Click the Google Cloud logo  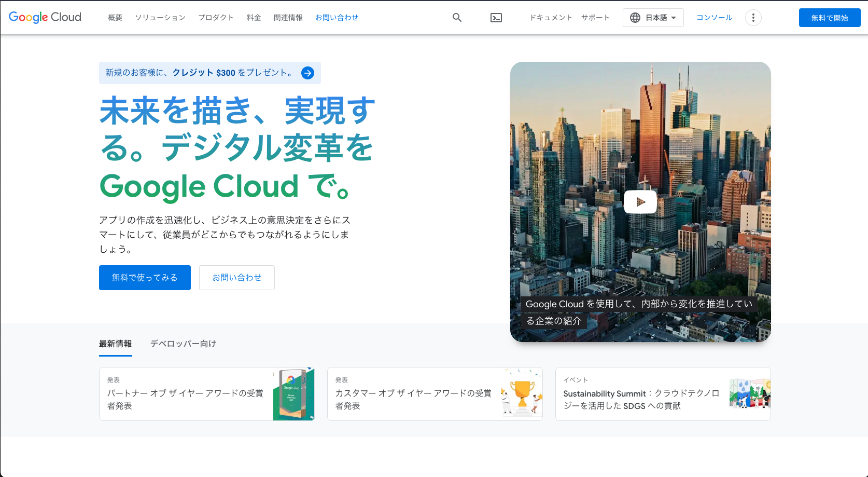(45, 17)
